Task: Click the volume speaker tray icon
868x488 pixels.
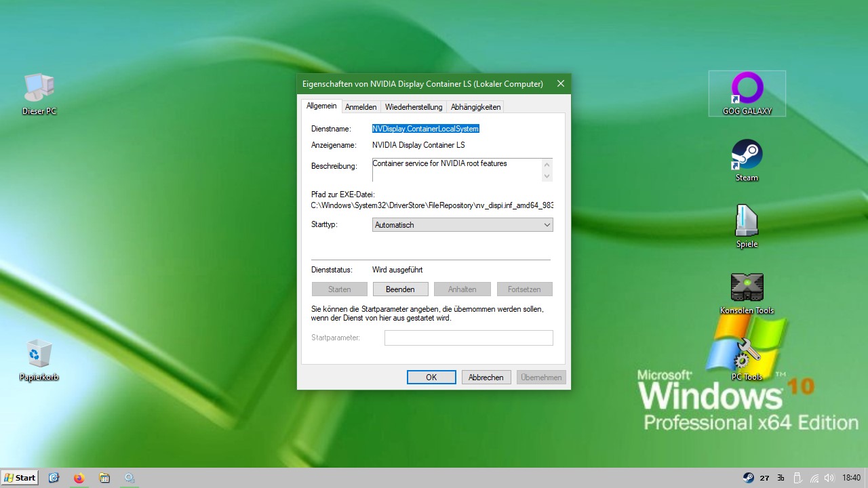Action: pyautogui.click(x=829, y=478)
